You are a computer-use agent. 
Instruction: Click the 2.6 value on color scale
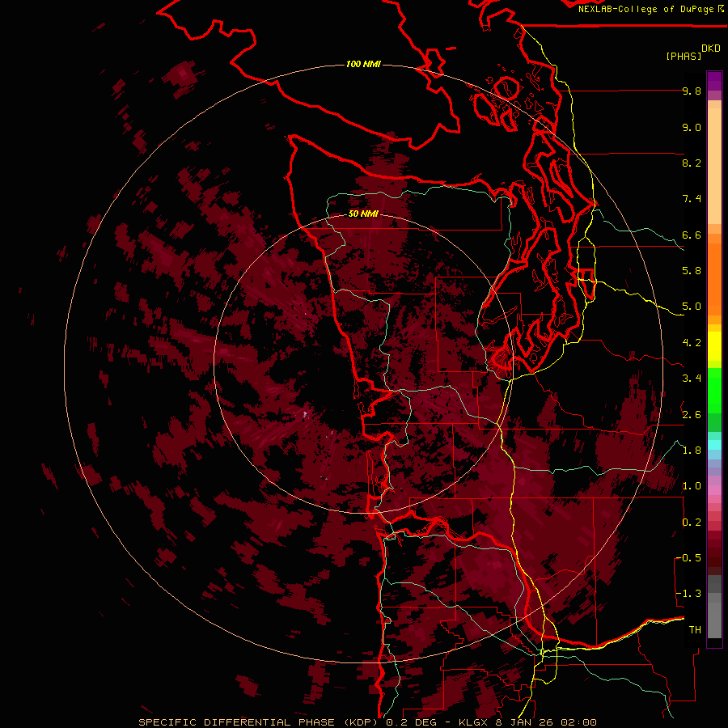692,415
